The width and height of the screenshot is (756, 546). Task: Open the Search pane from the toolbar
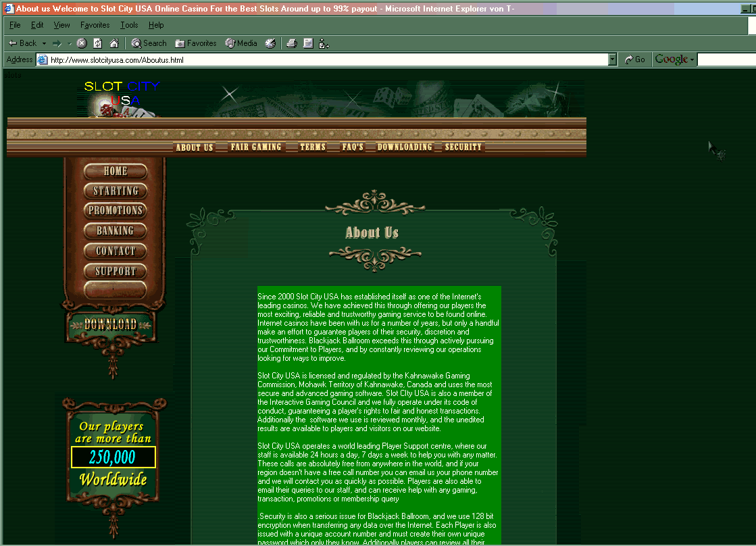point(149,43)
